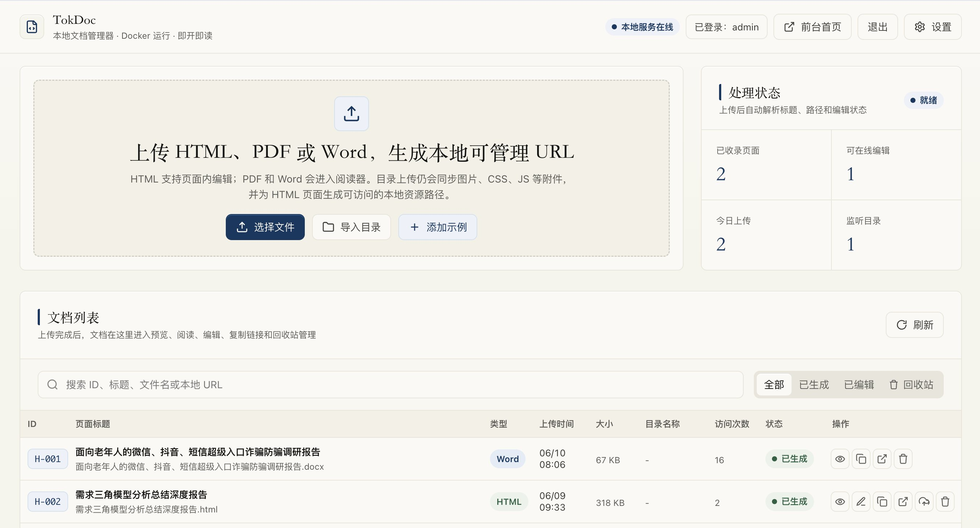Preview document H-002 with eye icon
The height and width of the screenshot is (528, 980).
[840, 502]
